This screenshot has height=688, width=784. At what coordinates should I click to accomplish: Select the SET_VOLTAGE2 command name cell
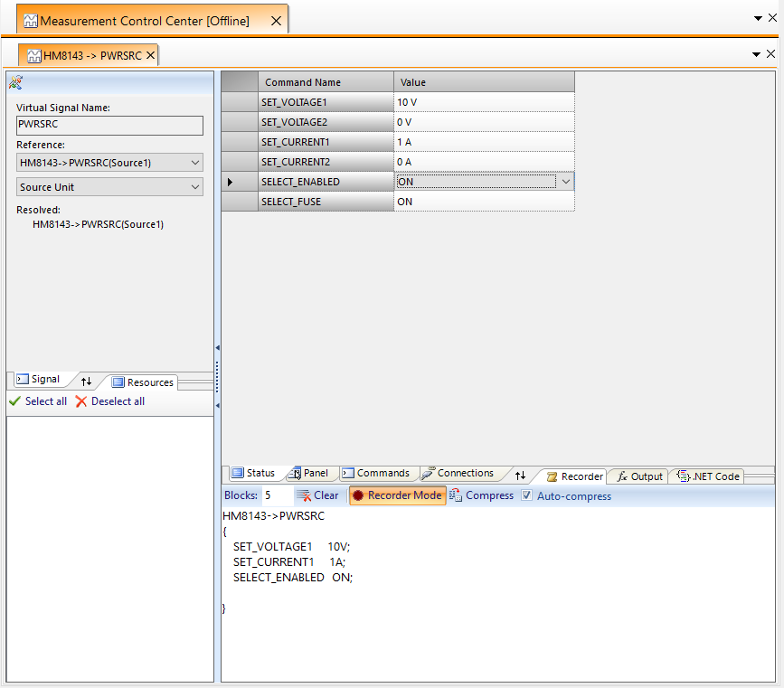326,122
